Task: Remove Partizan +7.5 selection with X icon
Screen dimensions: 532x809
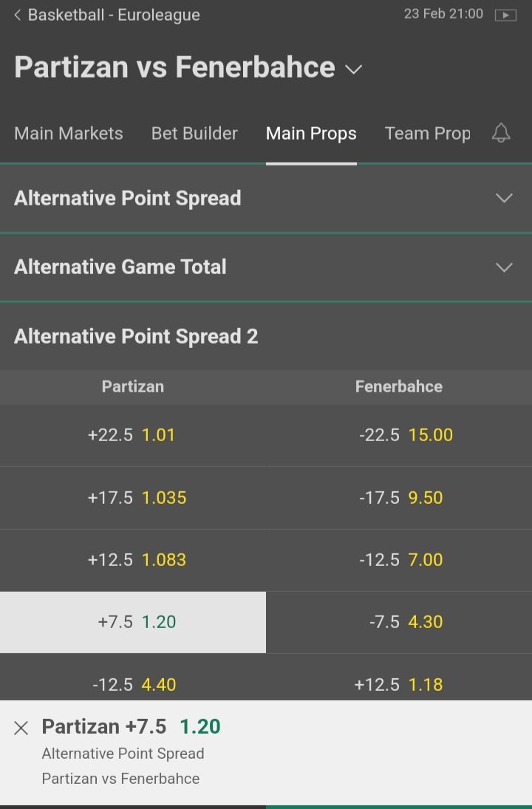Action: [21, 728]
